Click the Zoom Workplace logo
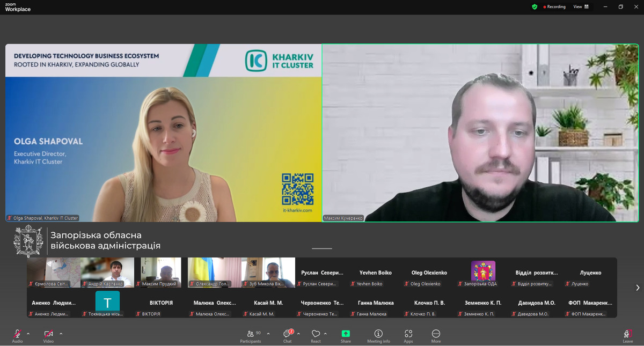 pos(18,7)
